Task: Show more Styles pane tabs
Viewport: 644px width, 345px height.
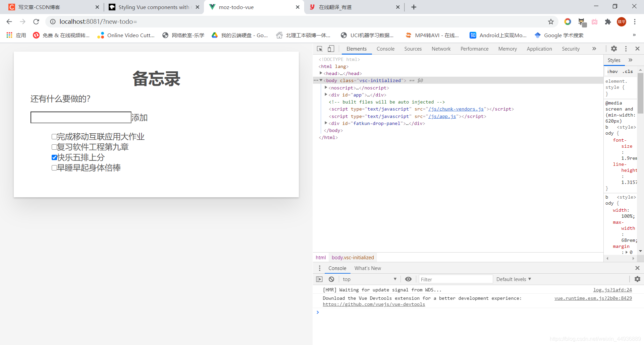Action: coord(630,60)
